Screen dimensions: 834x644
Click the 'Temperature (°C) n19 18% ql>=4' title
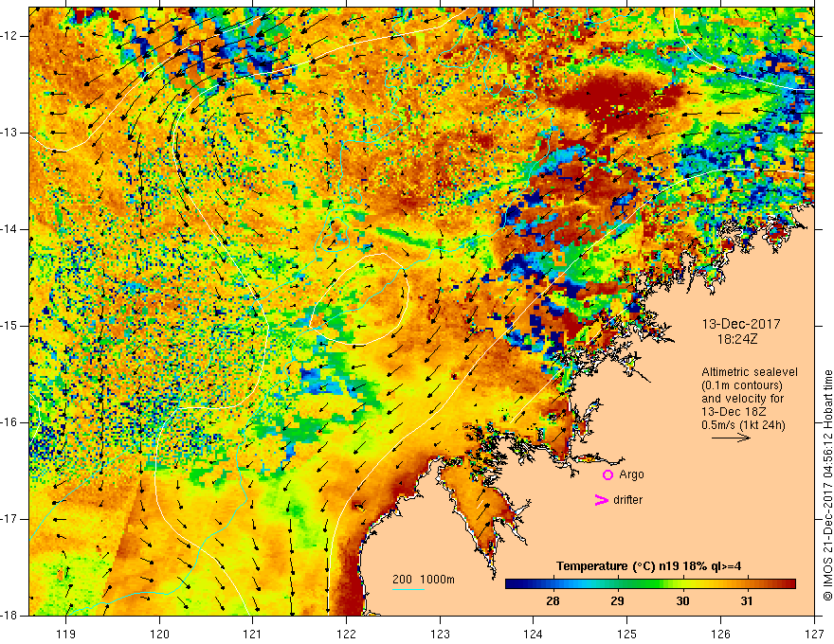pos(648,566)
